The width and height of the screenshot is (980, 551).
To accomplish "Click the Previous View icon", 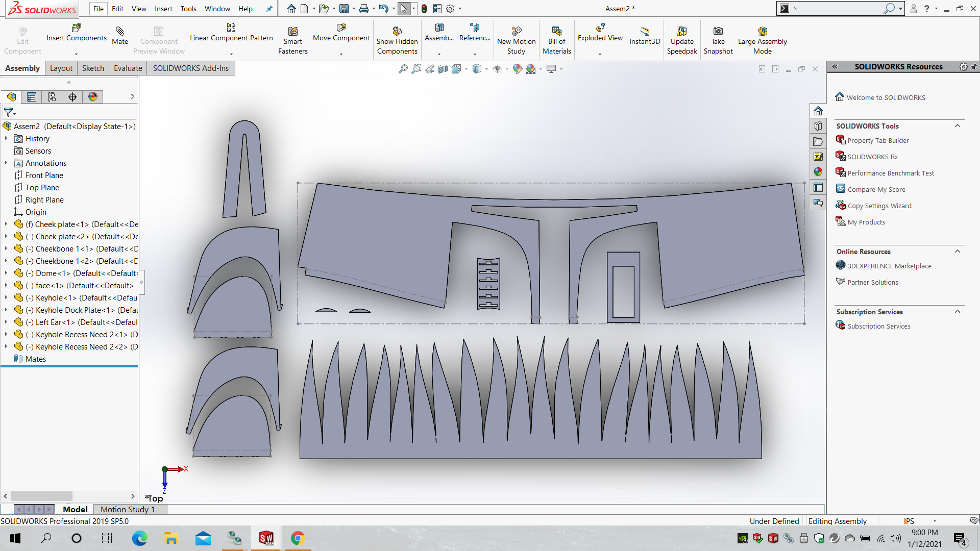I will [430, 69].
